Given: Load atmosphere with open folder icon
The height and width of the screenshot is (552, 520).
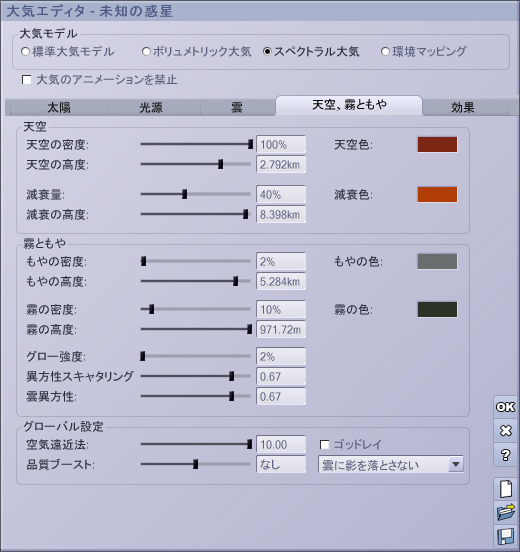Looking at the screenshot, I should (506, 513).
